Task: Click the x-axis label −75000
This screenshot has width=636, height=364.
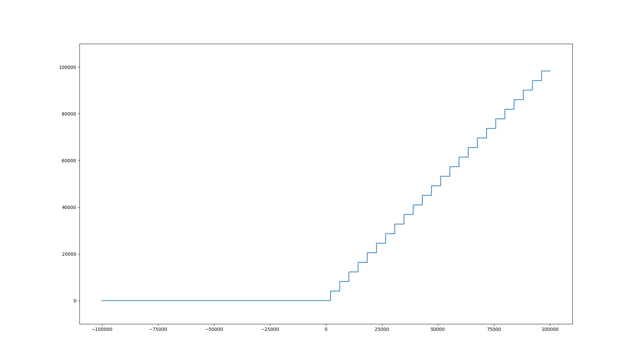Action: (x=158, y=329)
